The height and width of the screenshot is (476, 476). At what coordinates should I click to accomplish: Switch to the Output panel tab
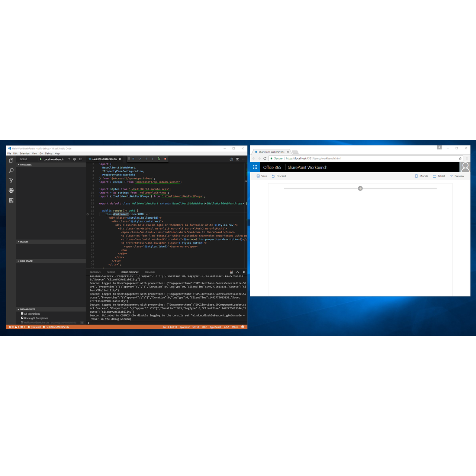111,272
